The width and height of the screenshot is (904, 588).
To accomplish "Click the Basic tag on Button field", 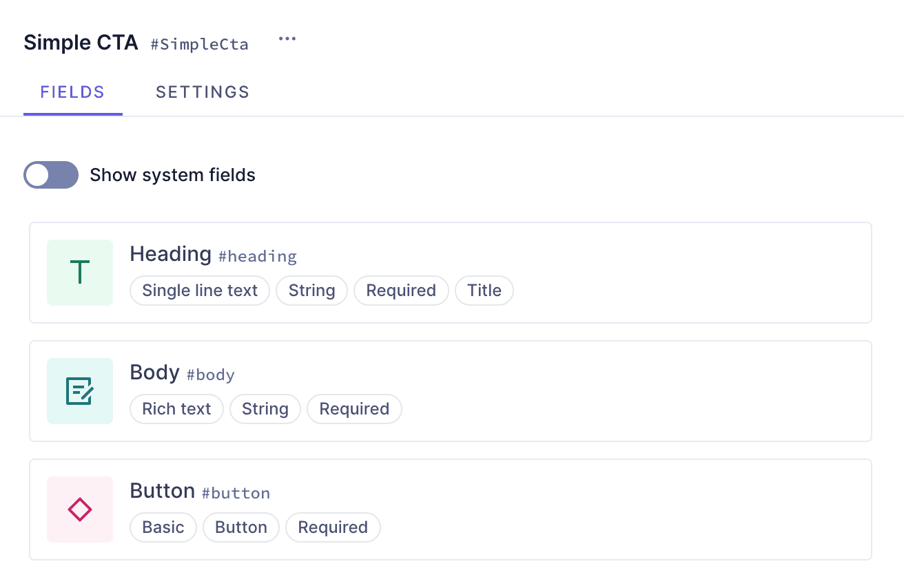I will [163, 527].
